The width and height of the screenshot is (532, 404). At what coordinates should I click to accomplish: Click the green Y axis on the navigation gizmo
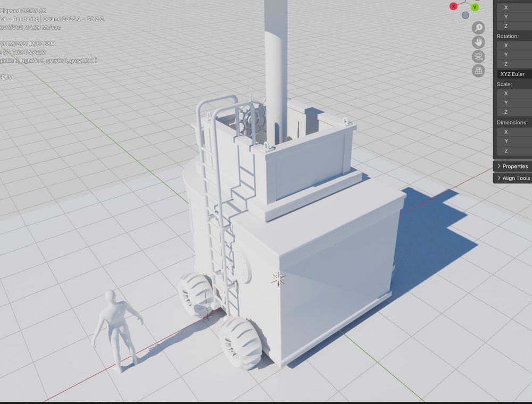[x=475, y=7]
